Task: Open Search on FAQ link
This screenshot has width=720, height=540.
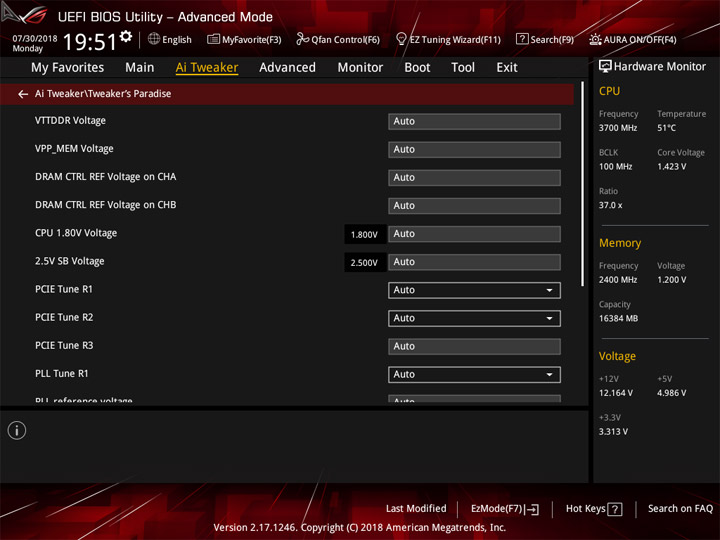Action: point(680,509)
